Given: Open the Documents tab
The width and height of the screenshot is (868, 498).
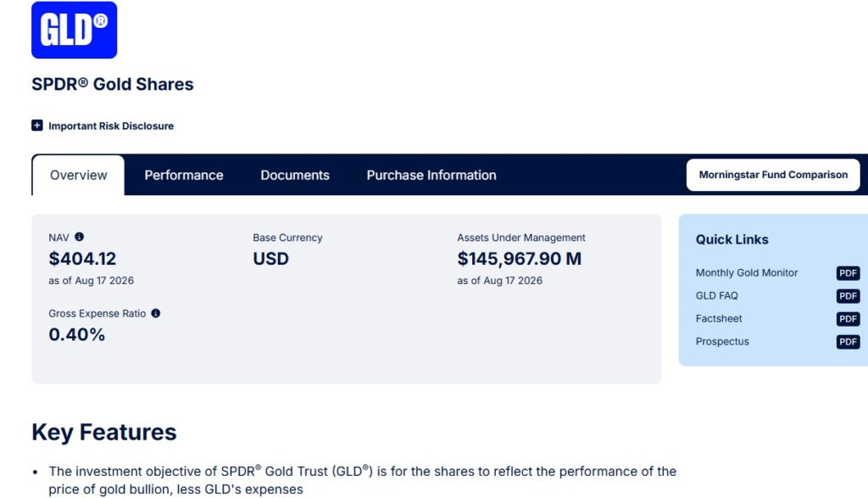Looking at the screenshot, I should 295,175.
